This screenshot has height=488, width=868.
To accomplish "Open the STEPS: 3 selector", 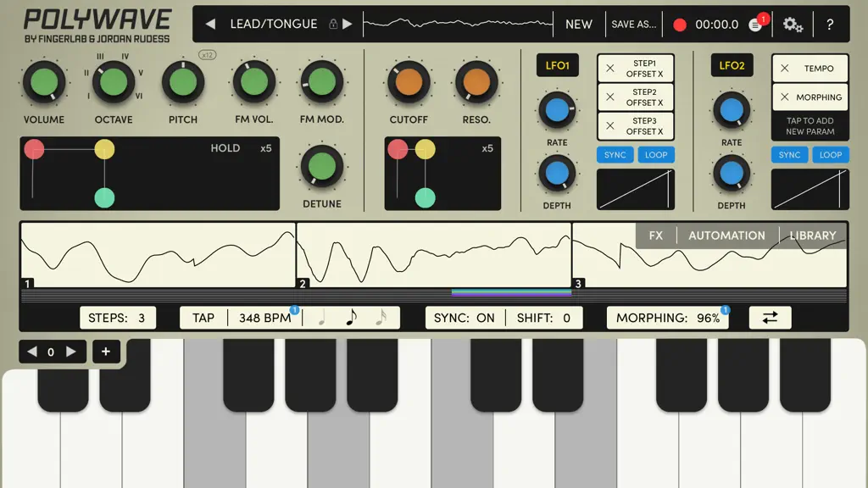I will 117,318.
